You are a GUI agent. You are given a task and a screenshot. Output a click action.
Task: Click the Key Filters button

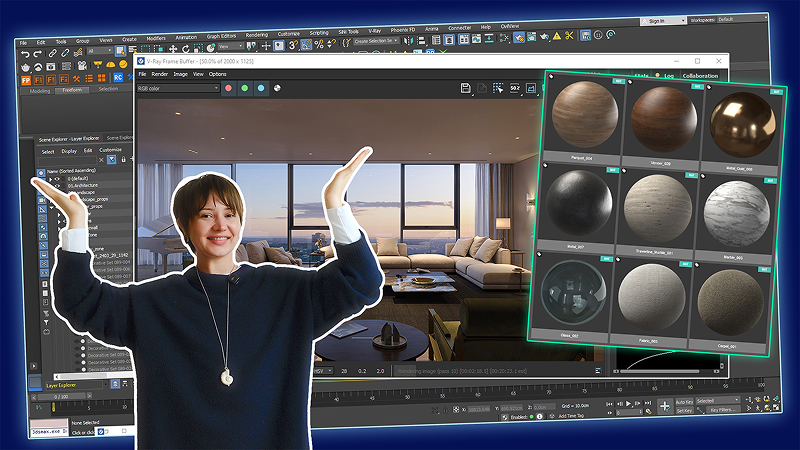[x=721, y=410]
